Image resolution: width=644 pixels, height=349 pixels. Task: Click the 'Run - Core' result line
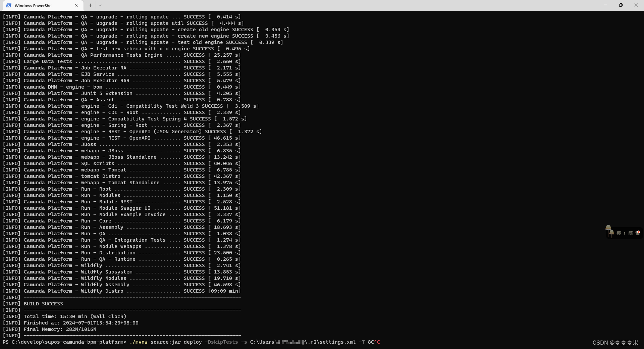pos(122,221)
